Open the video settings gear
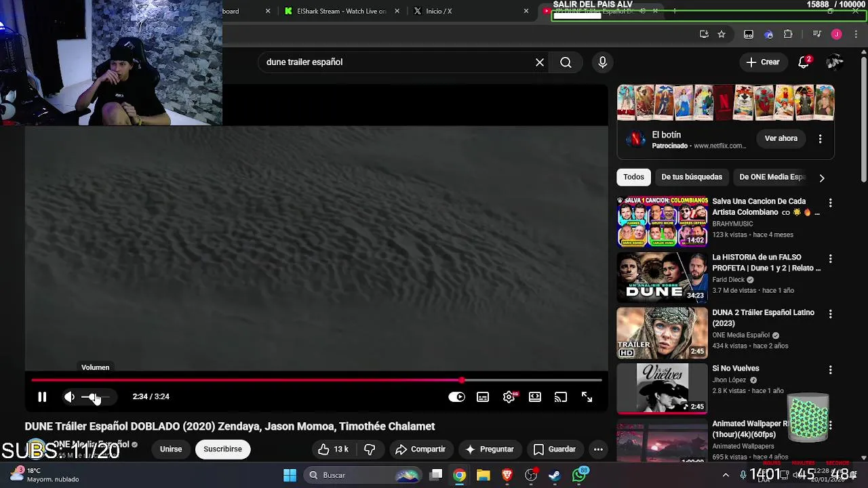Image resolution: width=868 pixels, height=488 pixels. 509,397
